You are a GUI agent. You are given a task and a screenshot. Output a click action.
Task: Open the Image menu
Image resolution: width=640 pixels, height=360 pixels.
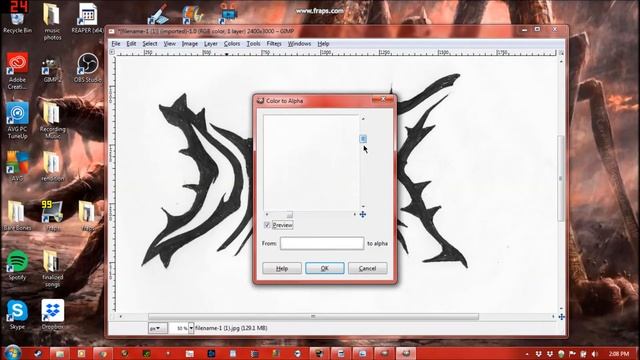(189, 44)
